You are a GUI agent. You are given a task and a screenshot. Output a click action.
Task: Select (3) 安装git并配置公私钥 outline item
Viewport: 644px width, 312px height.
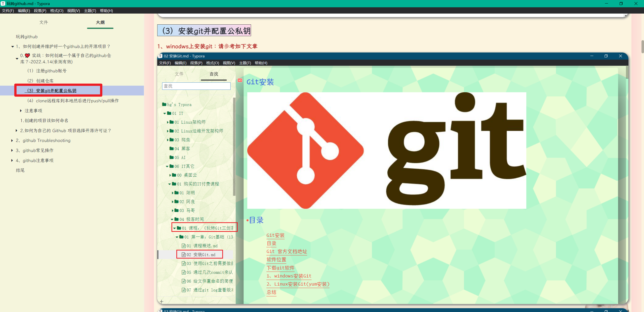pyautogui.click(x=51, y=90)
